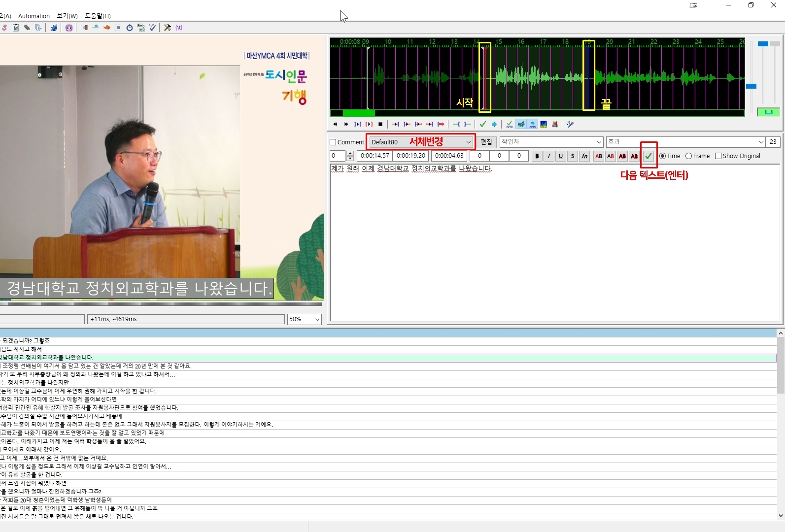
Task: Open the Kanji Timer icon
Action: (x=141, y=28)
